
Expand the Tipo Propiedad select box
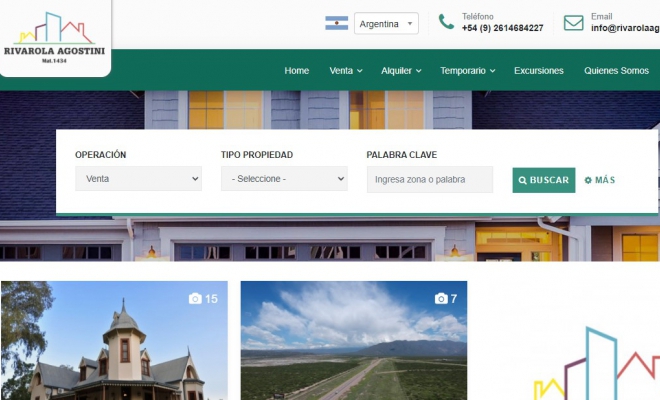[x=284, y=179]
